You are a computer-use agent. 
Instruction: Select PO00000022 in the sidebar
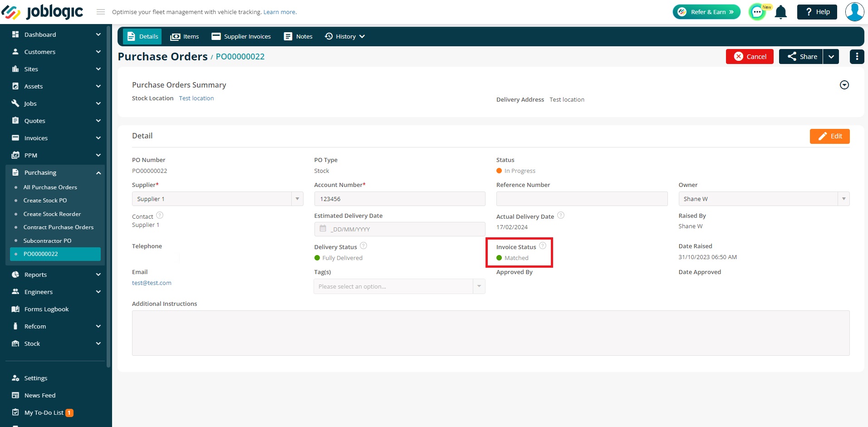tap(55, 254)
